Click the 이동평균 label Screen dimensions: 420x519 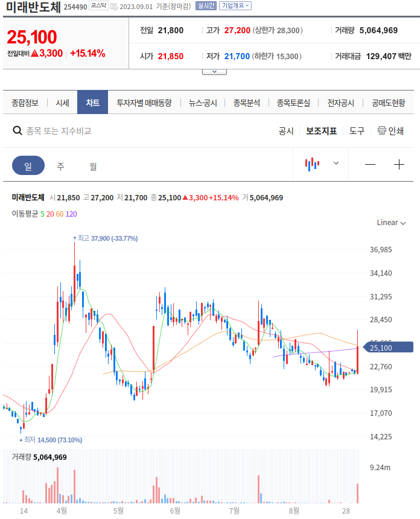pos(25,214)
